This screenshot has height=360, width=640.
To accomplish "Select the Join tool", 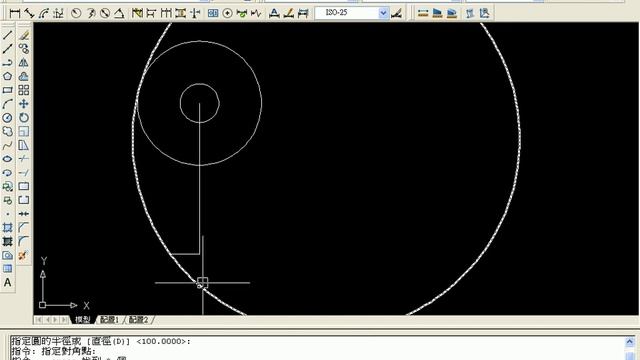I will coord(24,214).
